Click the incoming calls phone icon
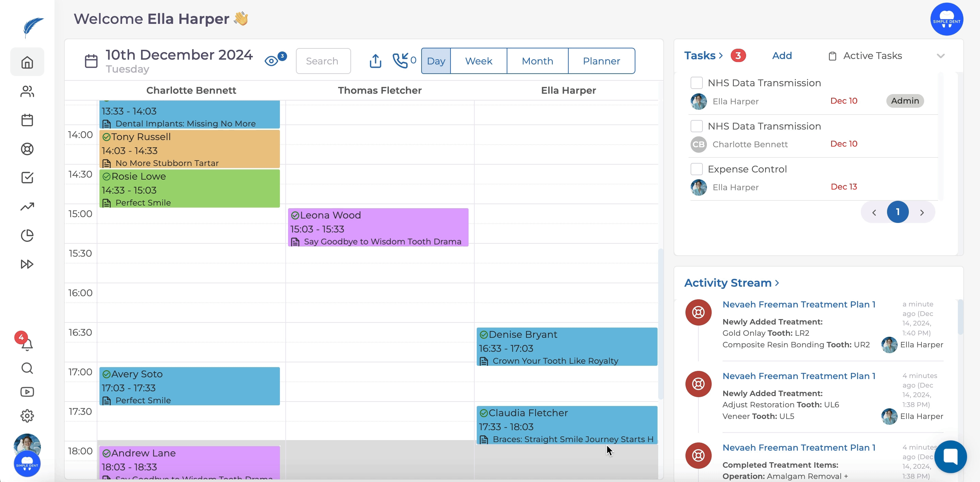980x482 pixels. click(400, 61)
